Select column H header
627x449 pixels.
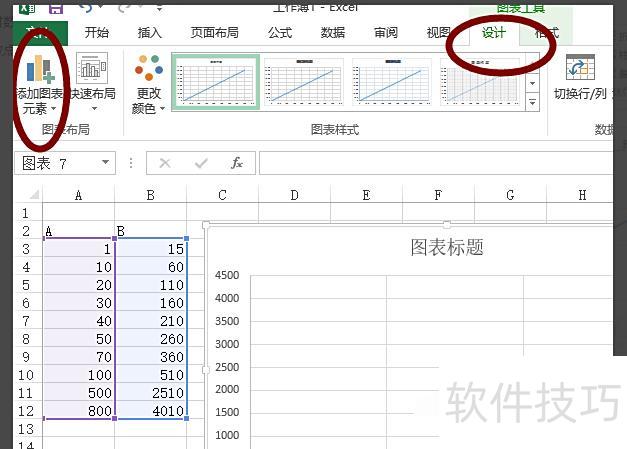tap(580, 195)
